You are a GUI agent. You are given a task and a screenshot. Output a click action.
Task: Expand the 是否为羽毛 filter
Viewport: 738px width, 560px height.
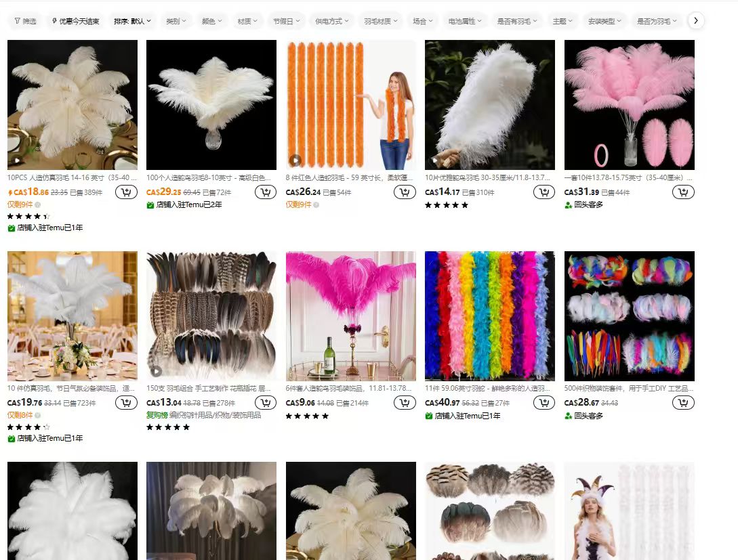[x=657, y=21]
